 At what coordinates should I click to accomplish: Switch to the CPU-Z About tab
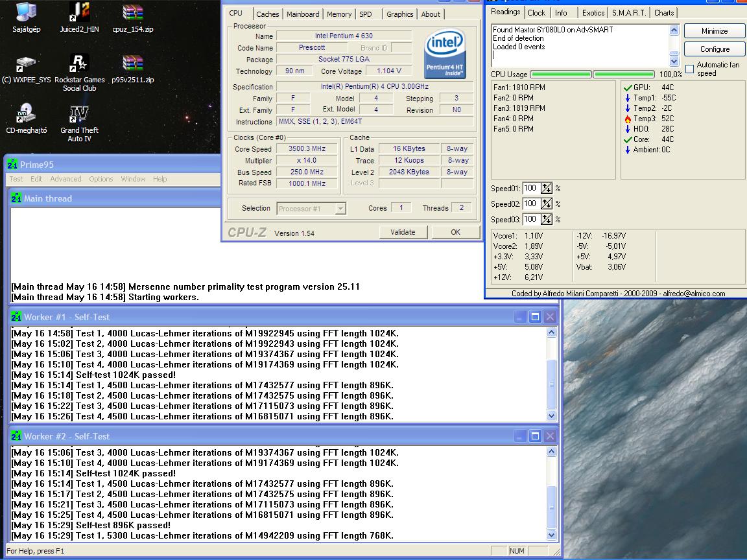point(431,14)
